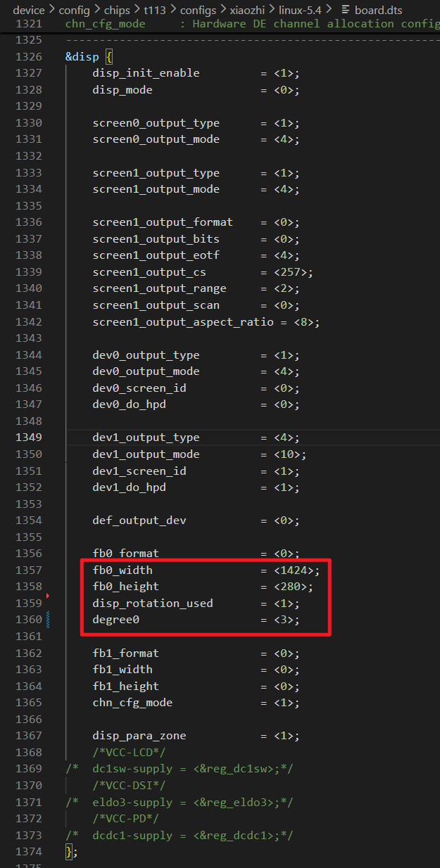Click the board.dts file icon in breadcrumbs
This screenshot has width=440, height=868.
point(345,10)
